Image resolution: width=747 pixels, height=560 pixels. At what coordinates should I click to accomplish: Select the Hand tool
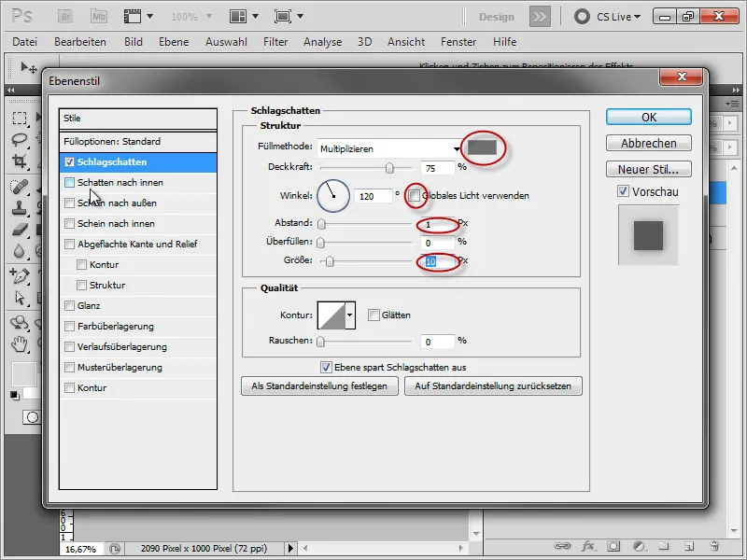tap(20, 343)
